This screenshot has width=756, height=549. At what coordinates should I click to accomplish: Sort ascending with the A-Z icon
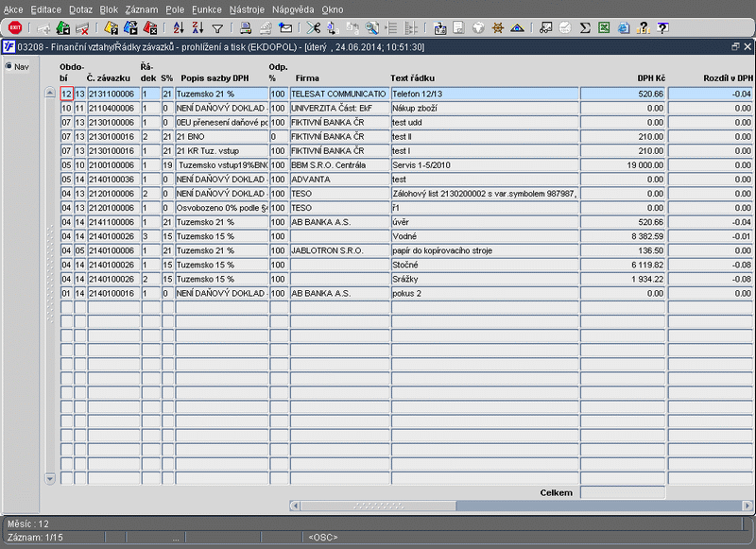pyautogui.click(x=179, y=28)
